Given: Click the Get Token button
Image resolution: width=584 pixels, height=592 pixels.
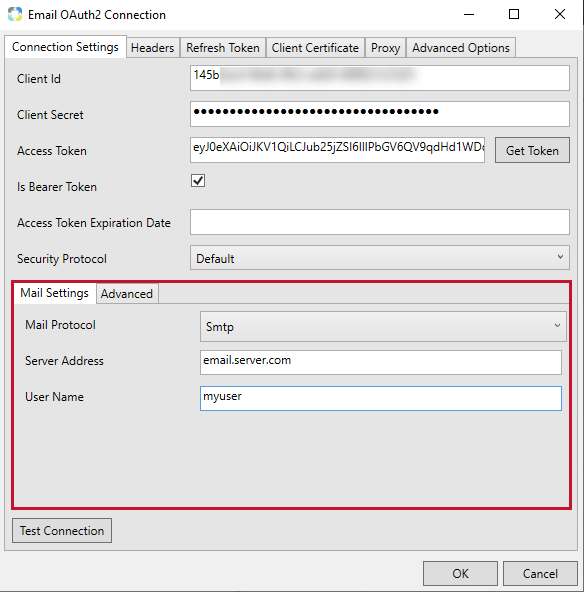Looking at the screenshot, I should point(532,150).
